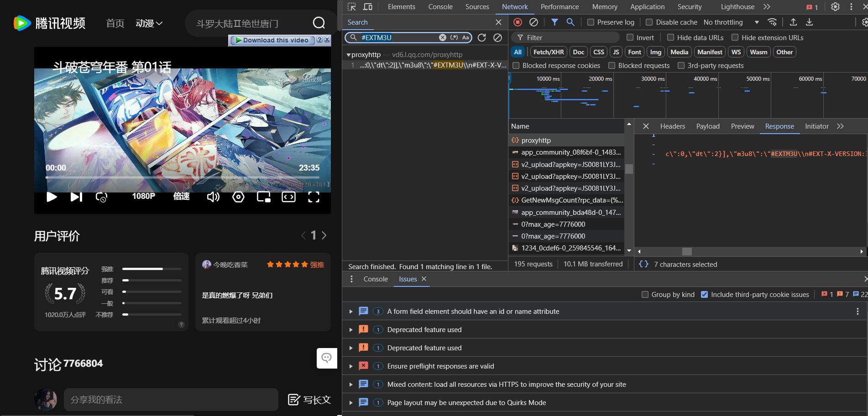Screen dimensions: 868x416
Task: Expand the form field element issue
Action: point(350,312)
